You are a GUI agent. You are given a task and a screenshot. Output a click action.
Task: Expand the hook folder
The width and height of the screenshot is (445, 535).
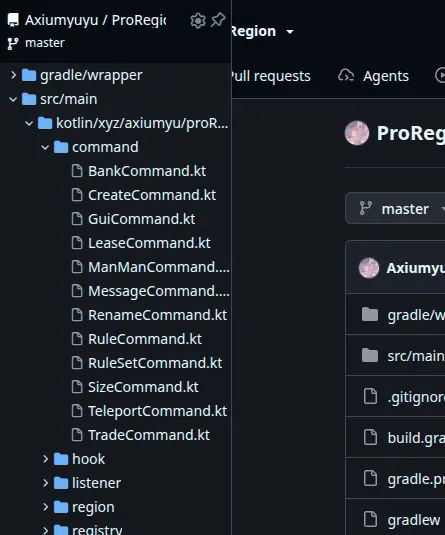(45, 459)
